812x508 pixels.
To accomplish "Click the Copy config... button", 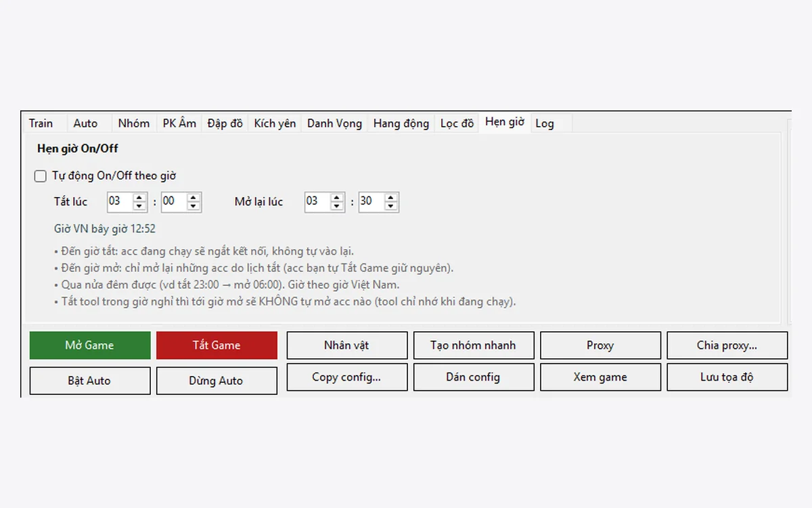I will coord(347,377).
